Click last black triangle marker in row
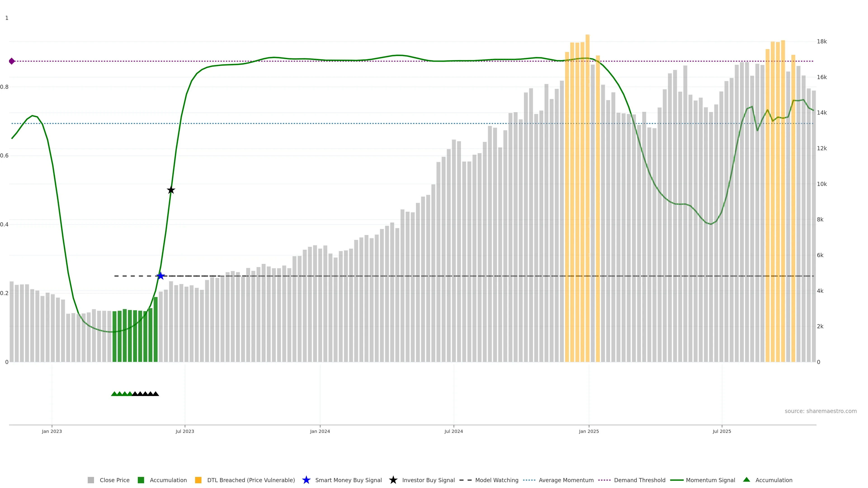 pyautogui.click(x=156, y=394)
